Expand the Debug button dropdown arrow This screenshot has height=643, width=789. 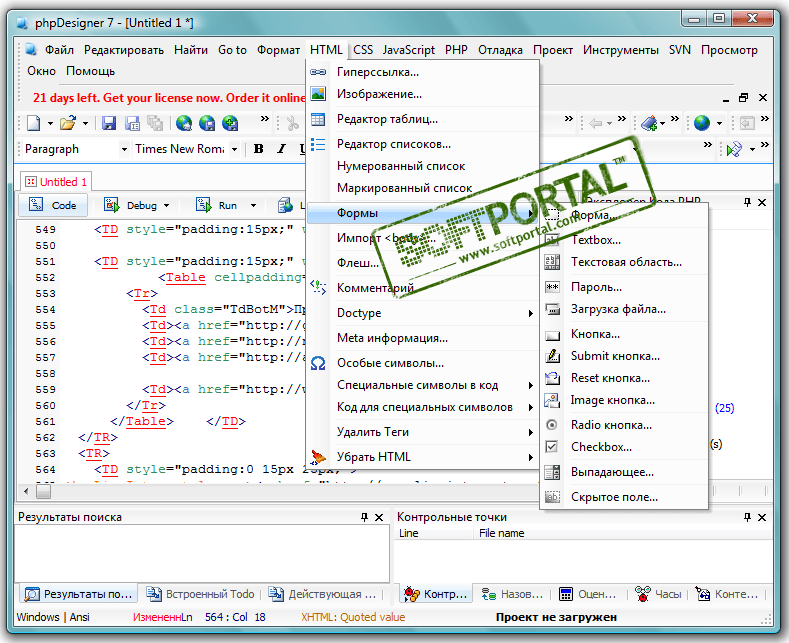166,205
